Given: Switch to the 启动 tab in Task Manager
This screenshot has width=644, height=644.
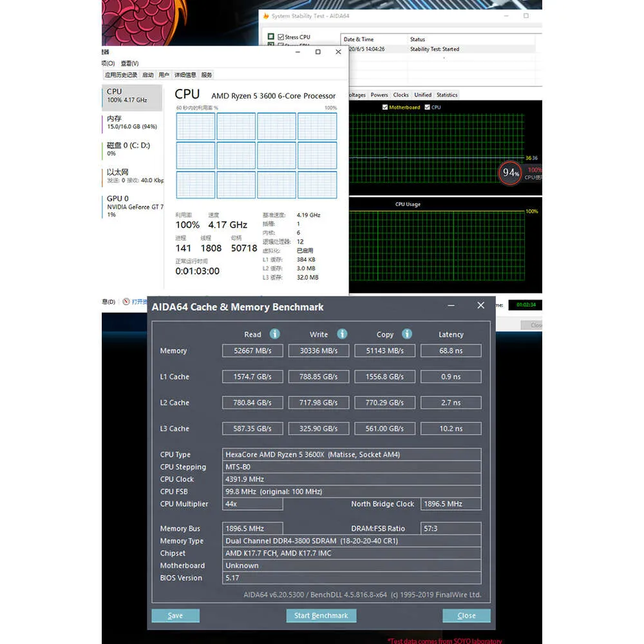Looking at the screenshot, I should 148,75.
